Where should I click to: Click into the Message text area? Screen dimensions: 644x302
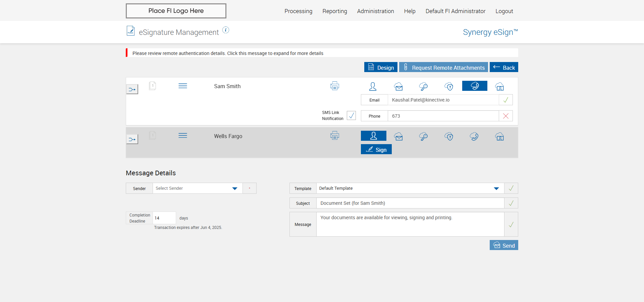click(x=410, y=224)
